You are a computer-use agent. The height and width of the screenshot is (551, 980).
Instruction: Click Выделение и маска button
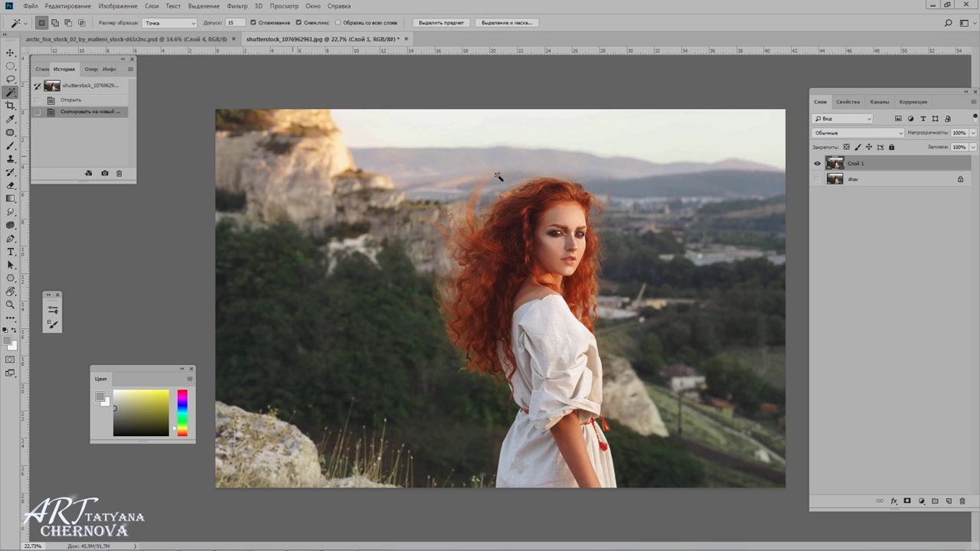tap(506, 23)
